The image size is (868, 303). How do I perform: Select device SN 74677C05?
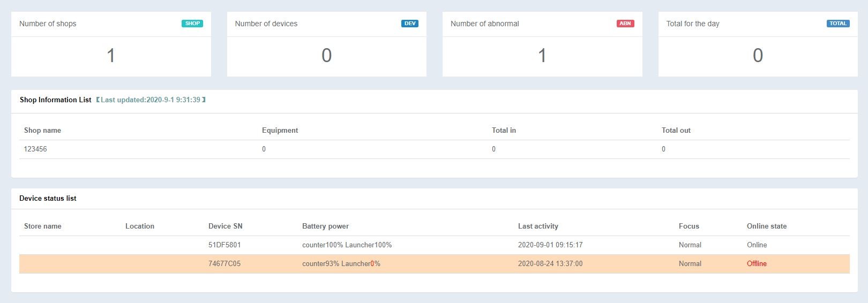(x=225, y=264)
